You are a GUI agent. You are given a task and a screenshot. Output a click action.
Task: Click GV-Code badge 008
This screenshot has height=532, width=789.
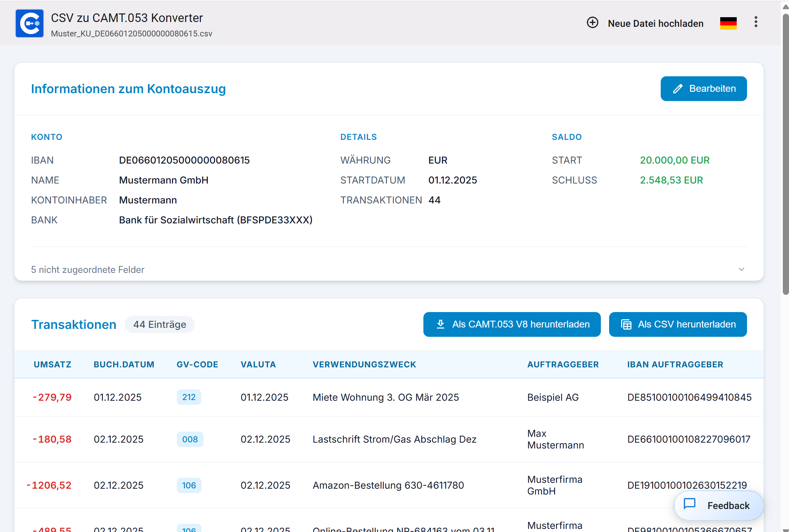pyautogui.click(x=190, y=440)
